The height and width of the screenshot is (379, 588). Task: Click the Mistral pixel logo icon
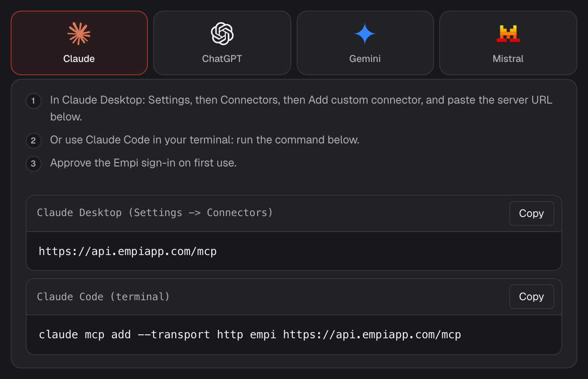[x=508, y=34]
